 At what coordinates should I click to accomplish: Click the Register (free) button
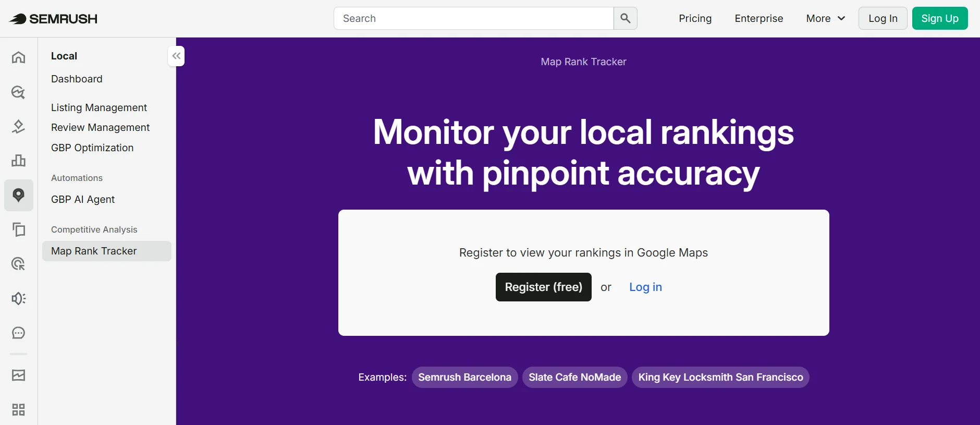543,287
